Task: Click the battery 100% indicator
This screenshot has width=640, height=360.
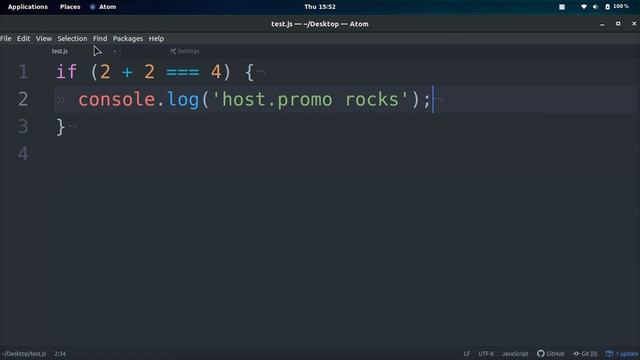Action: point(617,7)
